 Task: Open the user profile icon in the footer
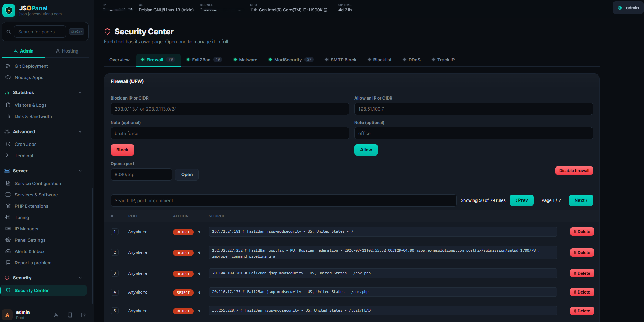click(56, 315)
